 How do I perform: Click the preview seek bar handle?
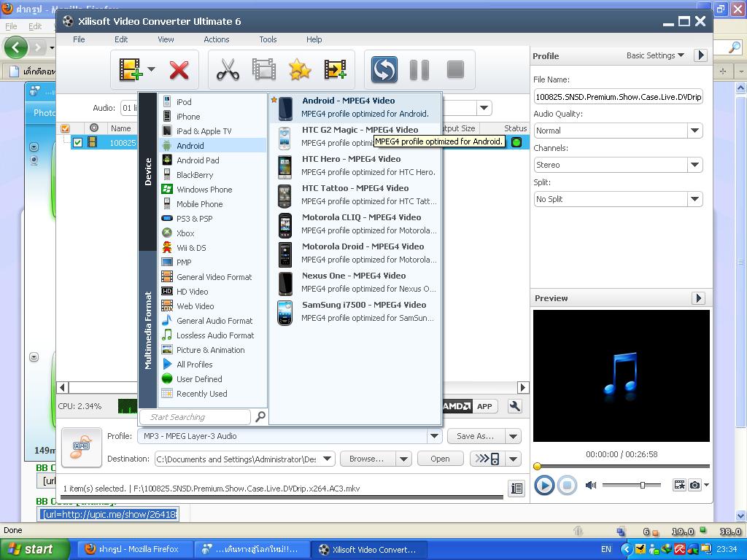[538, 466]
